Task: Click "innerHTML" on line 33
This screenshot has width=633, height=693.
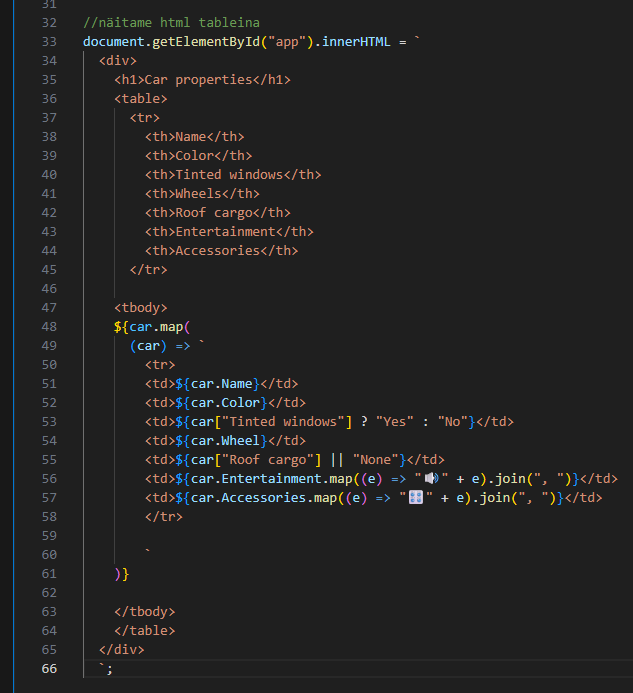Action: point(356,42)
